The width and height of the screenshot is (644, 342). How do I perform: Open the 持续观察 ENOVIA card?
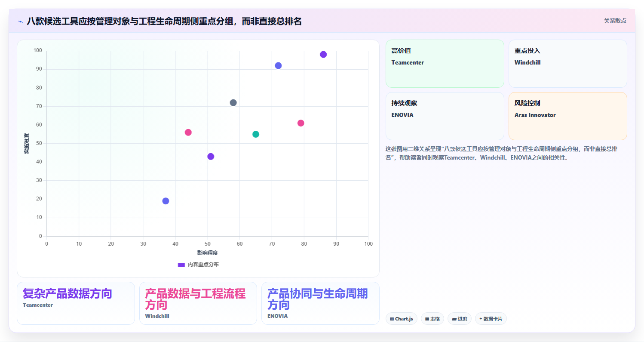[x=445, y=116]
